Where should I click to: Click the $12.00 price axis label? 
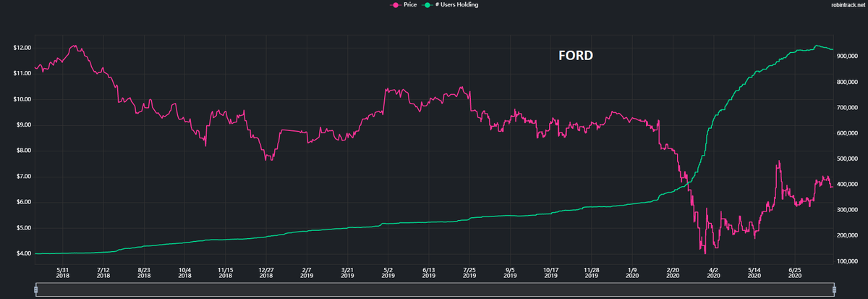pyautogui.click(x=22, y=48)
